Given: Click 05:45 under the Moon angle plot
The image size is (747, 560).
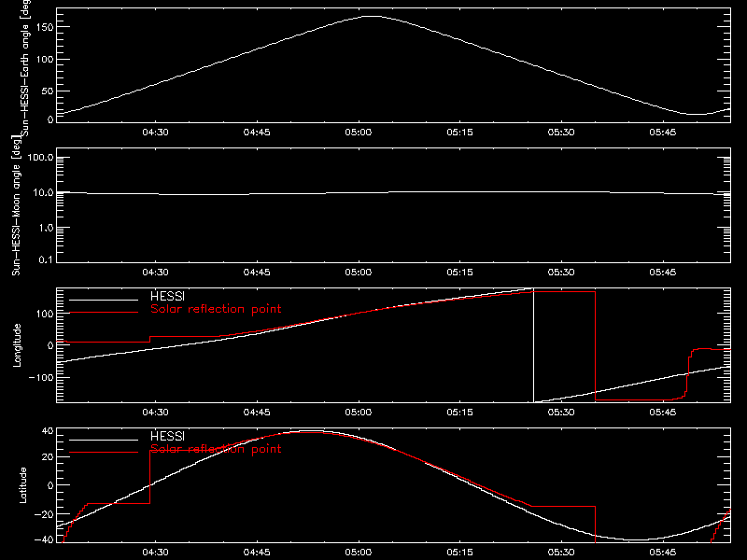Looking at the screenshot, I should (x=663, y=273).
